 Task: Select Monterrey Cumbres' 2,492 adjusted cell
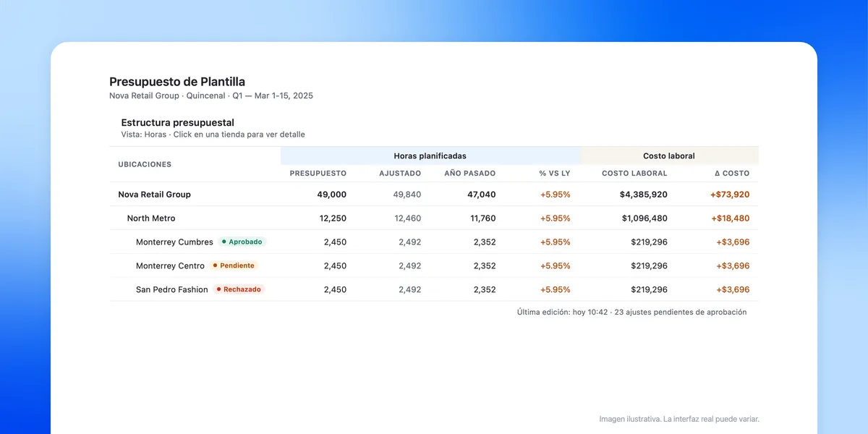[410, 242]
